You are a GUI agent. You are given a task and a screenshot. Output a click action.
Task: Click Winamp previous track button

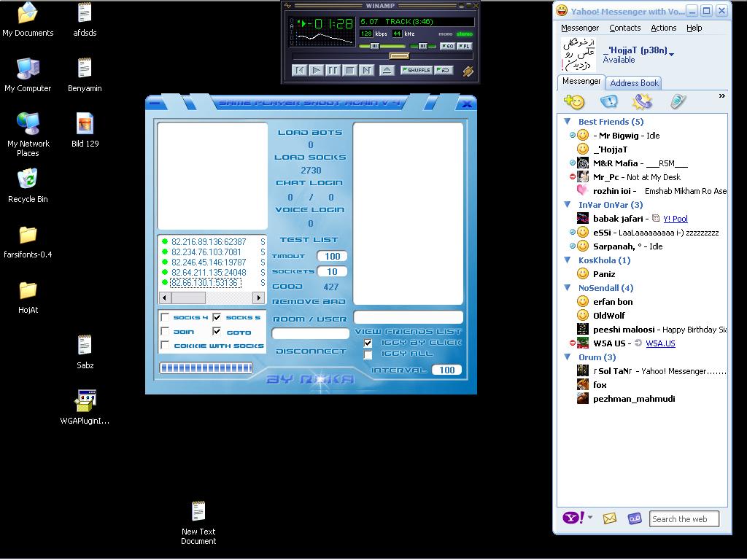(x=299, y=71)
